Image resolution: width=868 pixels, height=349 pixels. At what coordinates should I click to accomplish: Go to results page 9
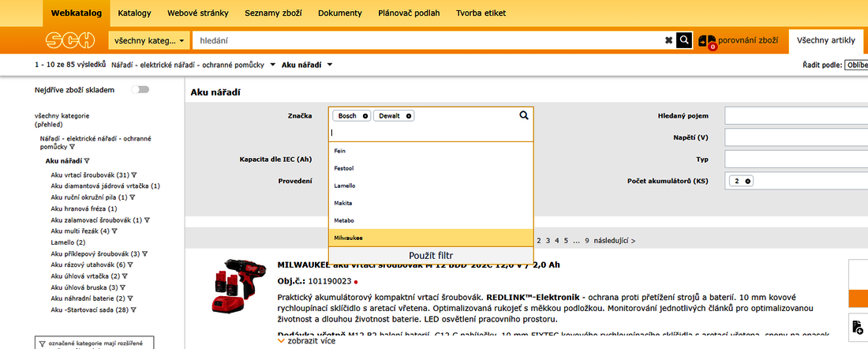587,241
